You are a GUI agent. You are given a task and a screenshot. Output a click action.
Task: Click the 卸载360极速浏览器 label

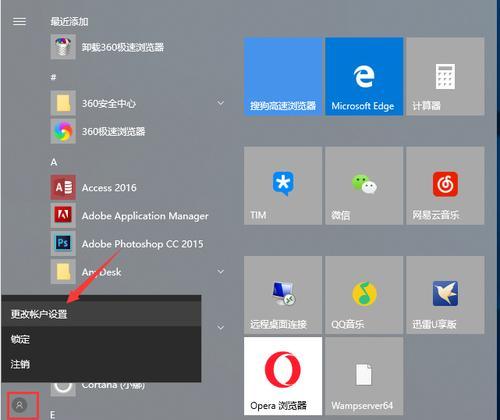123,47
